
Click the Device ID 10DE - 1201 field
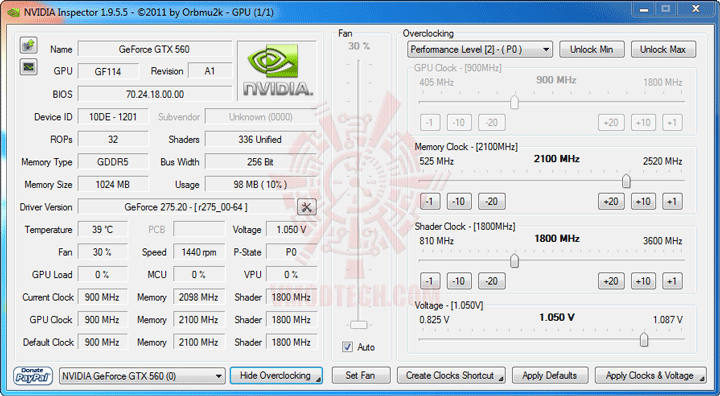click(x=113, y=117)
